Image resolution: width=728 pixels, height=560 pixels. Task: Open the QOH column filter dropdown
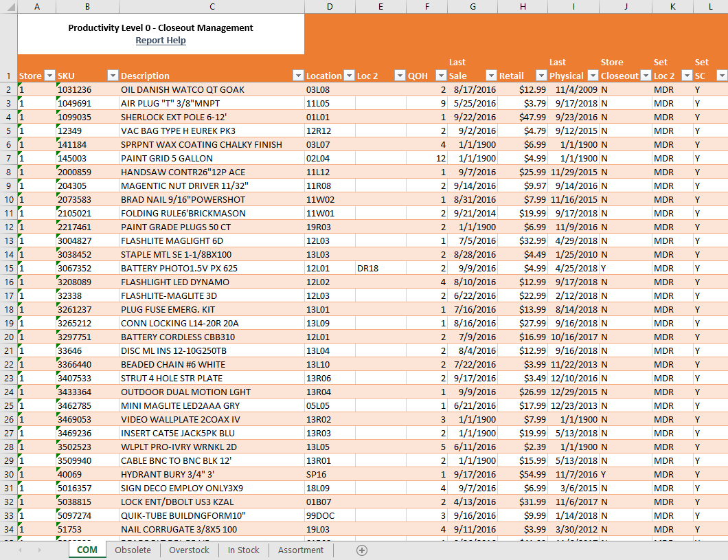coord(441,76)
